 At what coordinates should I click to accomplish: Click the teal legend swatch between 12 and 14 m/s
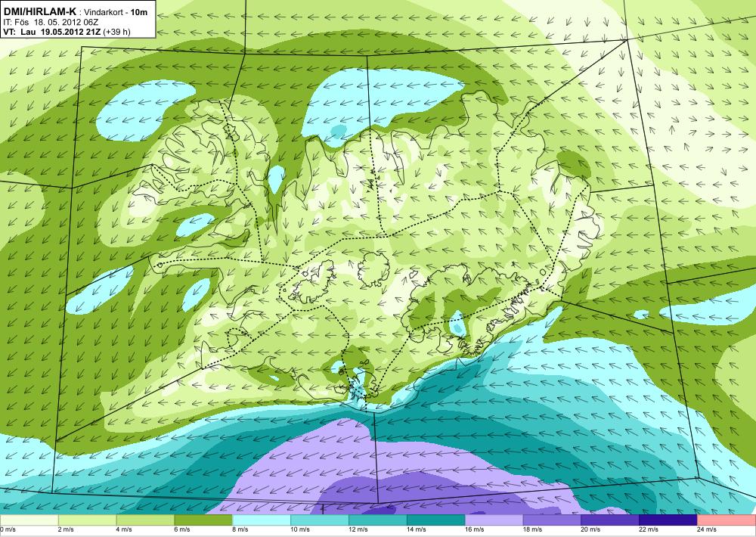(x=377, y=520)
